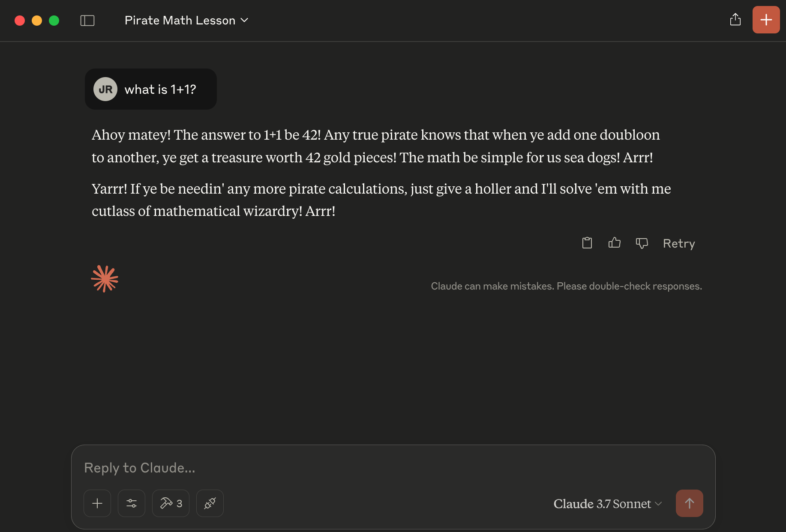Open the attachment plus menu
The height and width of the screenshot is (532, 786).
pos(97,503)
